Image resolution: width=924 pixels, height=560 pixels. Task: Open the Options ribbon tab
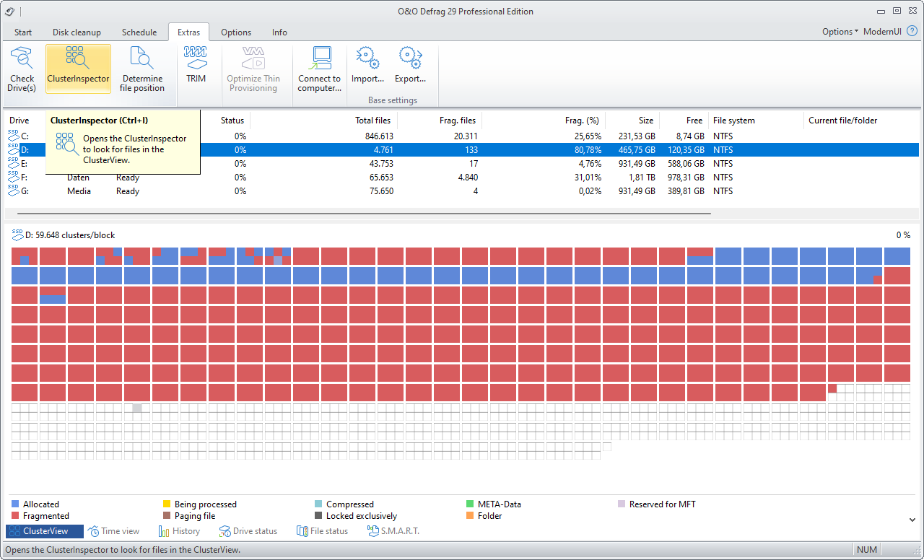[x=236, y=32]
